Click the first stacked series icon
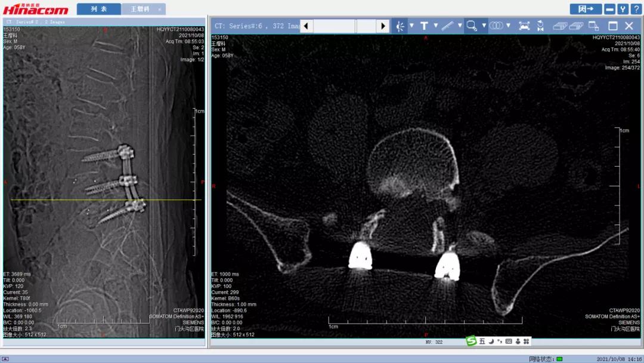644x363 pixels. click(559, 26)
